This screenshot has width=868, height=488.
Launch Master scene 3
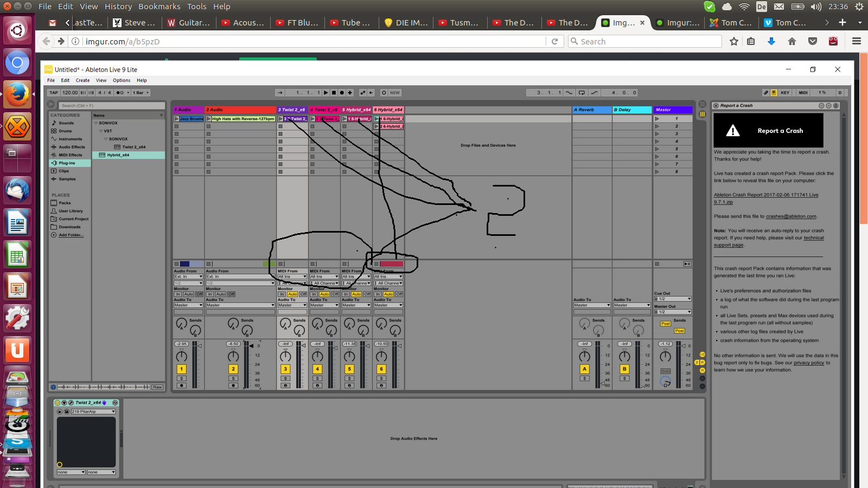click(658, 134)
